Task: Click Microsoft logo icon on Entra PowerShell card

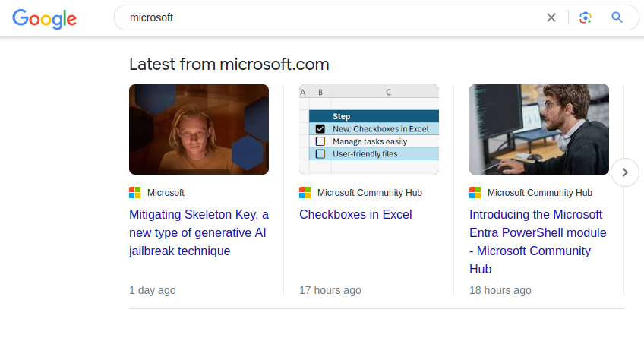Action: pyautogui.click(x=475, y=193)
